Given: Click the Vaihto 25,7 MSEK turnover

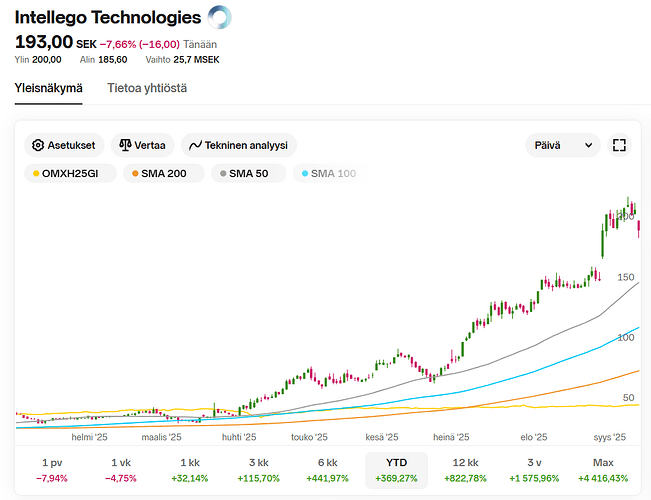Looking at the screenshot, I should 182,60.
